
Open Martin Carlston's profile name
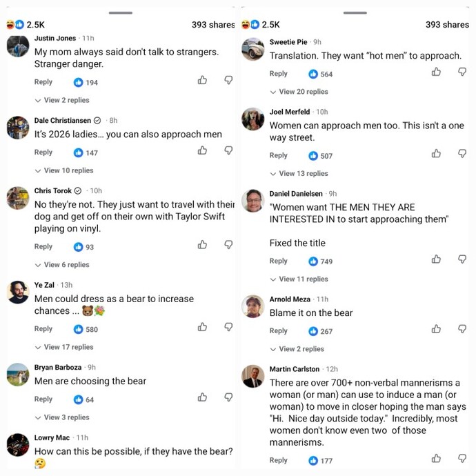click(x=295, y=369)
